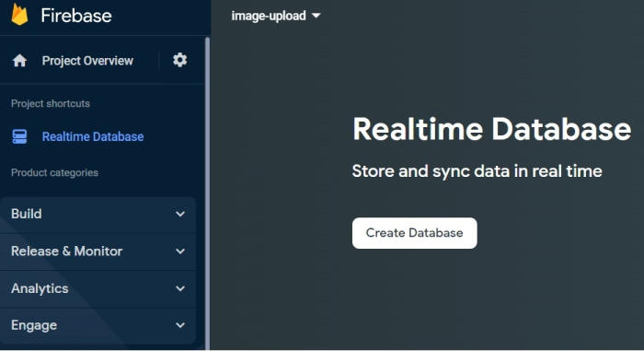The height and width of the screenshot is (351, 644).
Task: Expand the Release & Monitor category
Action: click(x=98, y=252)
